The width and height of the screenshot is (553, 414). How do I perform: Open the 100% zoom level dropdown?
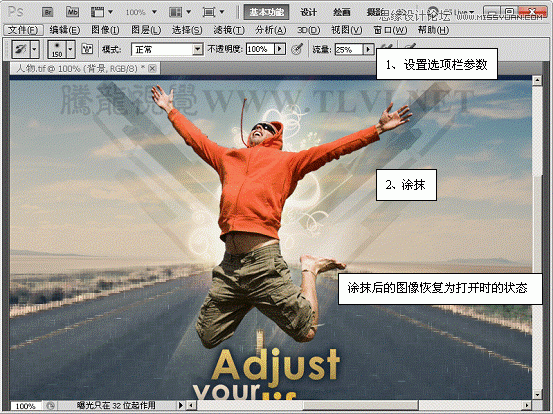click(141, 12)
